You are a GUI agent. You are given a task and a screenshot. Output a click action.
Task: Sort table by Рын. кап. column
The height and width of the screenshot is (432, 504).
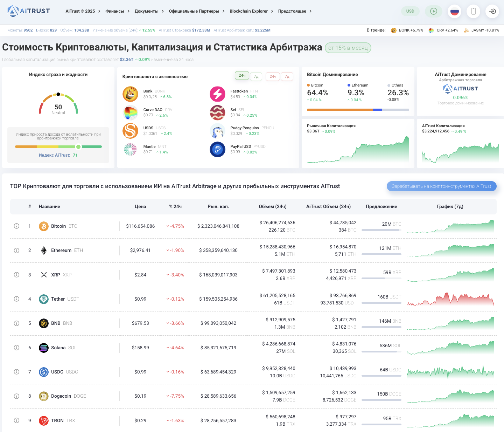point(218,206)
